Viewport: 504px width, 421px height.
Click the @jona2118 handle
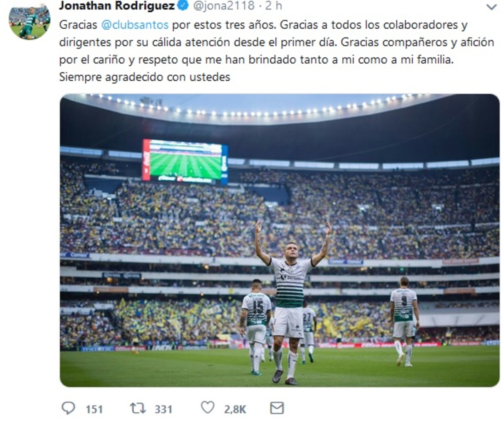click(x=223, y=6)
